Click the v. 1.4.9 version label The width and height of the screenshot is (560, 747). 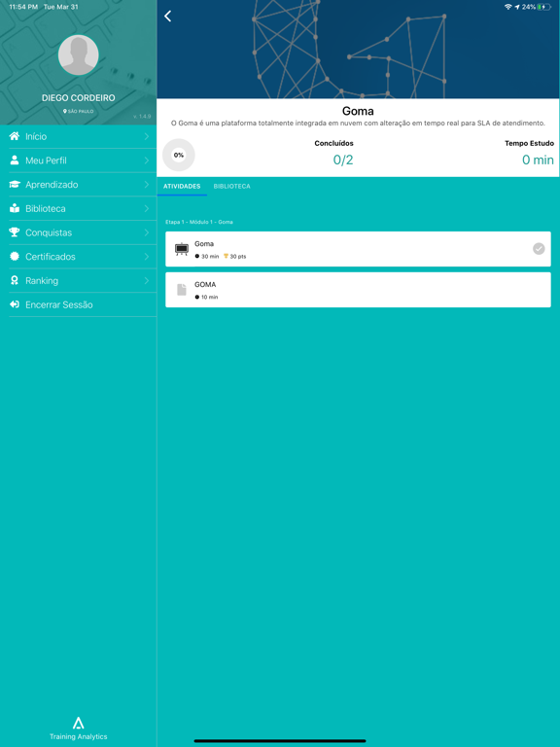pos(142,117)
